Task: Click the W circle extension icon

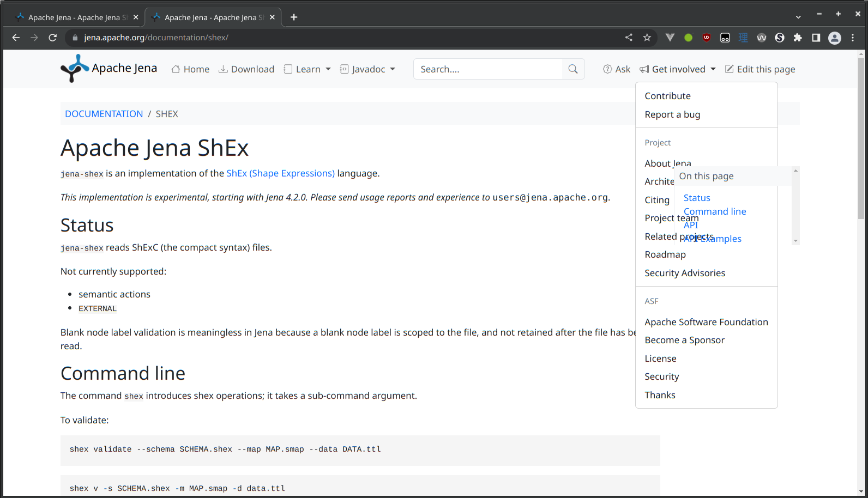Action: [x=762, y=38]
